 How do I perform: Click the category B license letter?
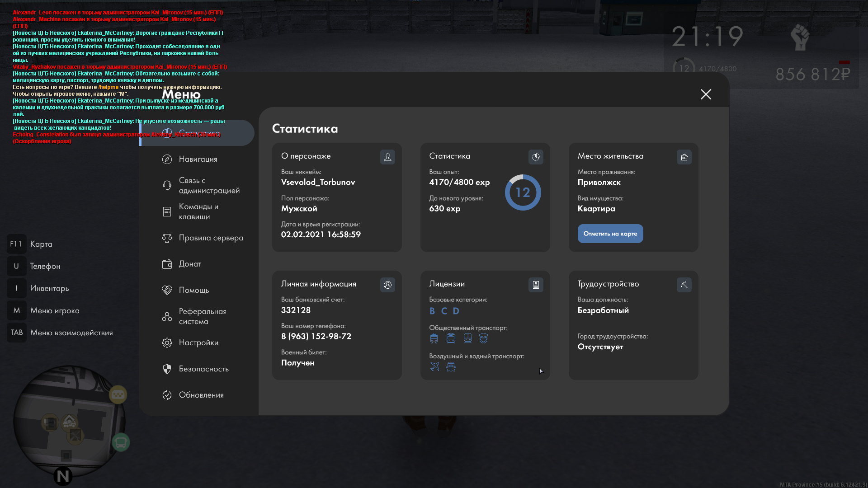[x=432, y=311]
